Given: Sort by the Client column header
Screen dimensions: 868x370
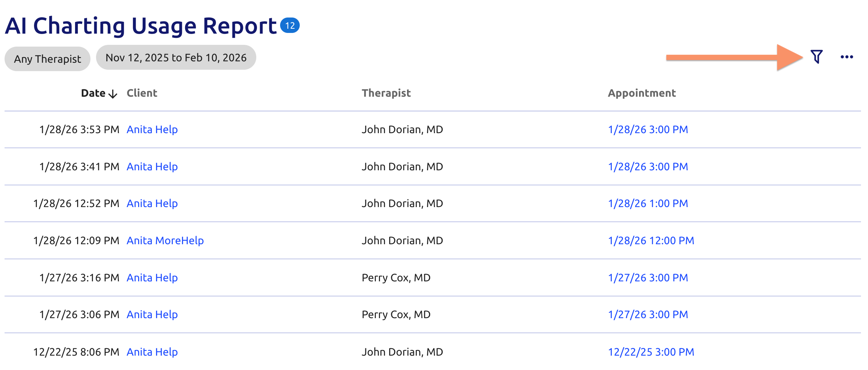Looking at the screenshot, I should [142, 93].
